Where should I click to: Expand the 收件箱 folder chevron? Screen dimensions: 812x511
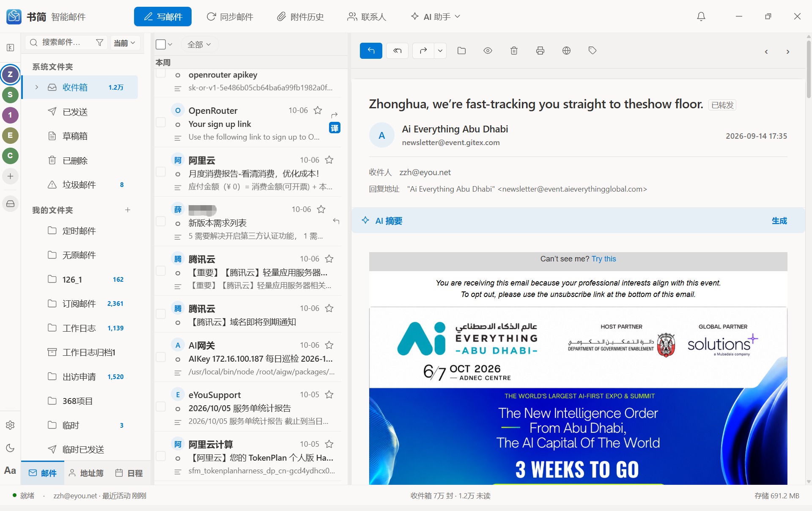pyautogui.click(x=37, y=87)
